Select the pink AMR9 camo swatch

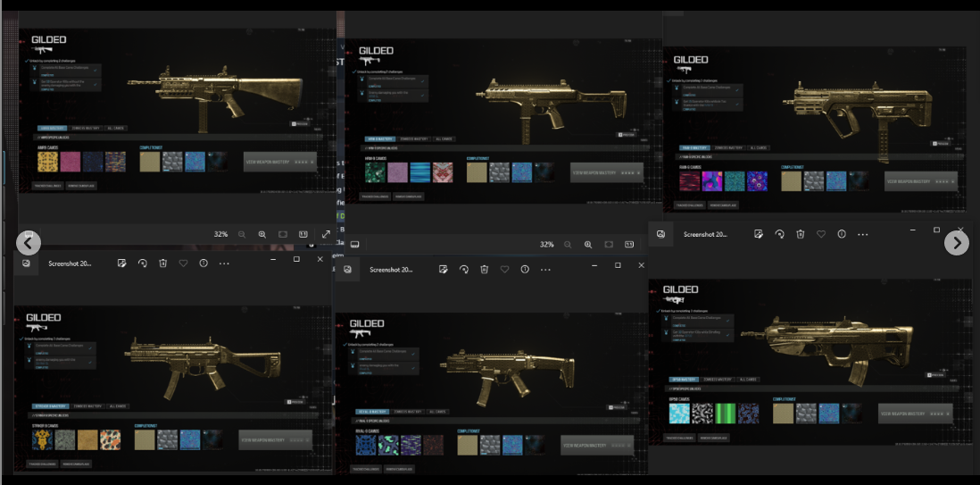coord(70,162)
